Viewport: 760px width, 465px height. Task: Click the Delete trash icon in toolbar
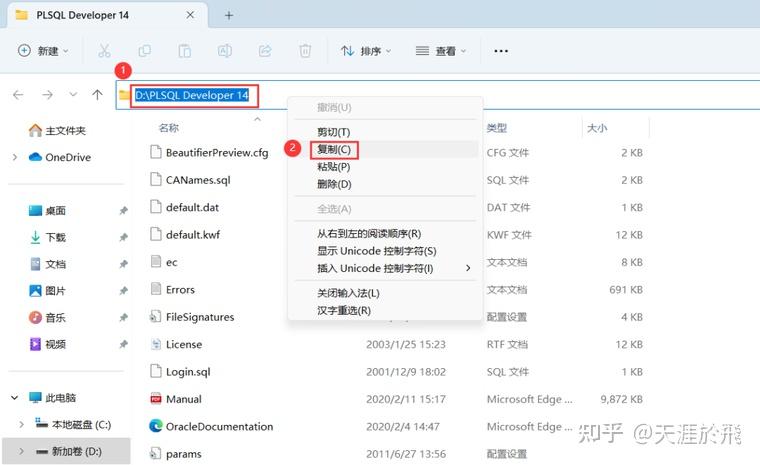[x=305, y=51]
